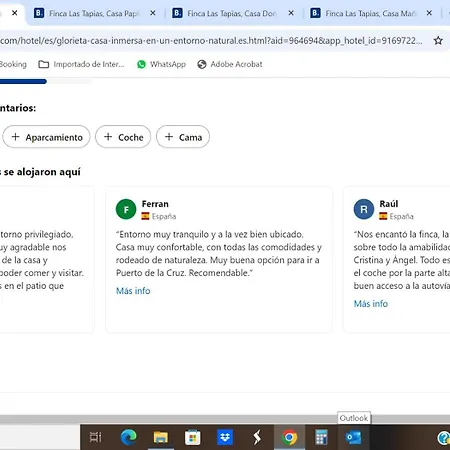Open Más info on Raúl's review
The height and width of the screenshot is (450, 450).
point(371,304)
